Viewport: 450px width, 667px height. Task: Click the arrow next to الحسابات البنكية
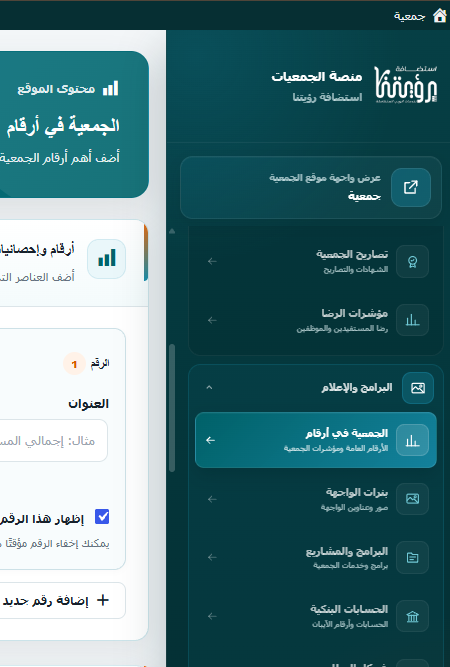point(212,616)
